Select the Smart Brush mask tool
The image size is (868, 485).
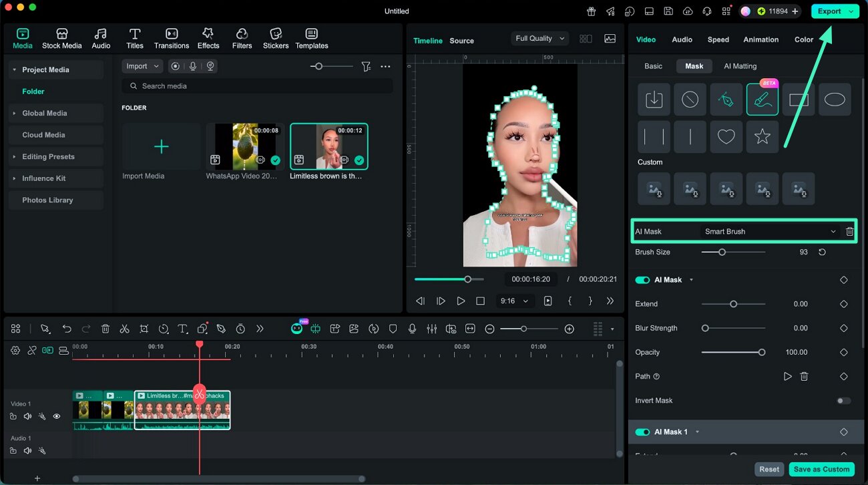point(762,100)
